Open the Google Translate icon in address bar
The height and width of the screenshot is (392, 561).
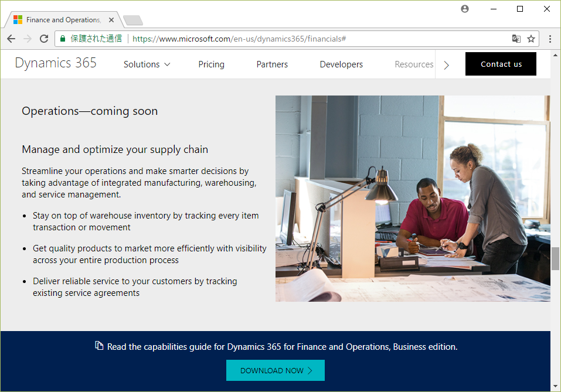point(516,39)
